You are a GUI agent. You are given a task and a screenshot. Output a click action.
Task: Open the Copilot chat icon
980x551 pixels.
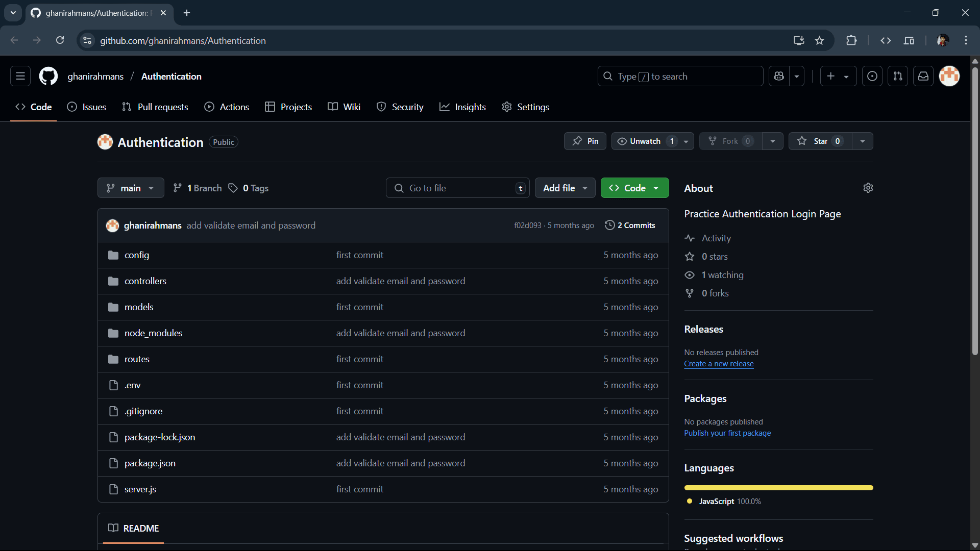click(779, 77)
